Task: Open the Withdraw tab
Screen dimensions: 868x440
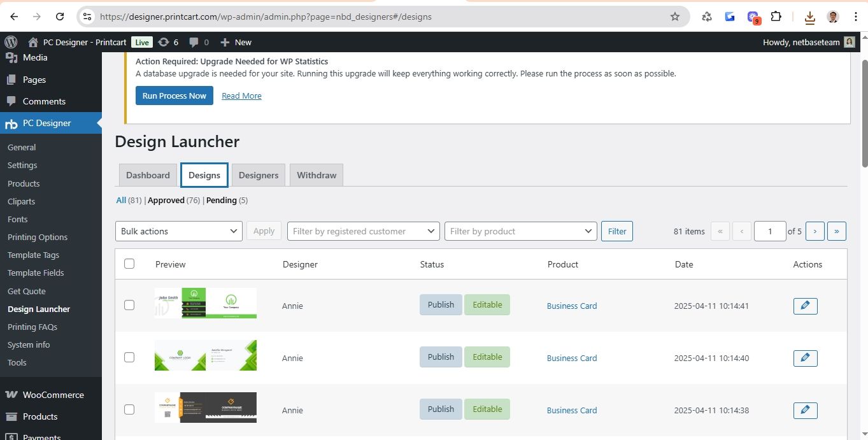Action: [317, 175]
